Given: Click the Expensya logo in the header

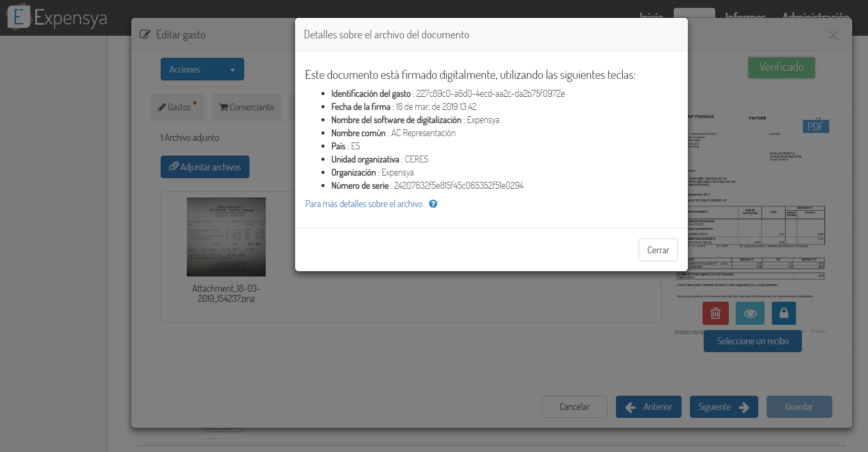Looking at the screenshot, I should 57,18.
